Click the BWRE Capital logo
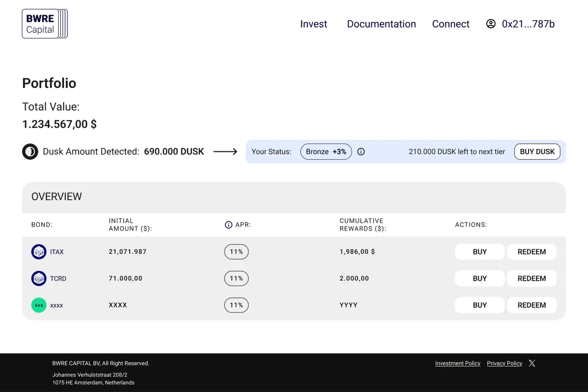Image resolution: width=588 pixels, height=392 pixels. [45, 23]
